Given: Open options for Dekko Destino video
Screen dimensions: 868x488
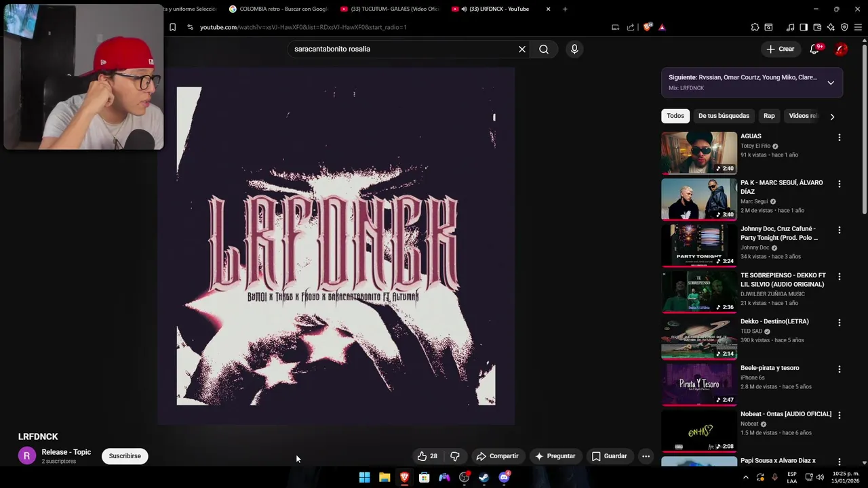Looking at the screenshot, I should click(x=839, y=323).
